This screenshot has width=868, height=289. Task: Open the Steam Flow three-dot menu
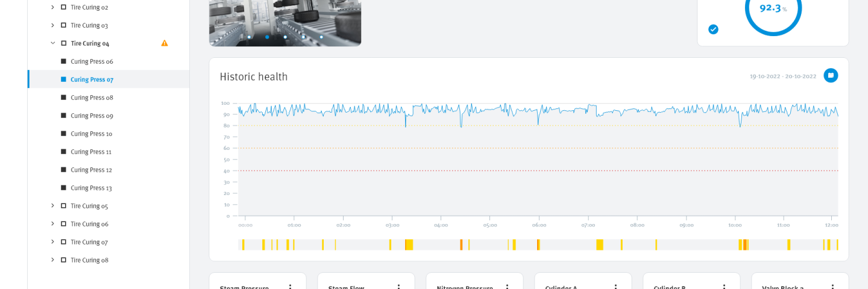[x=398, y=287]
